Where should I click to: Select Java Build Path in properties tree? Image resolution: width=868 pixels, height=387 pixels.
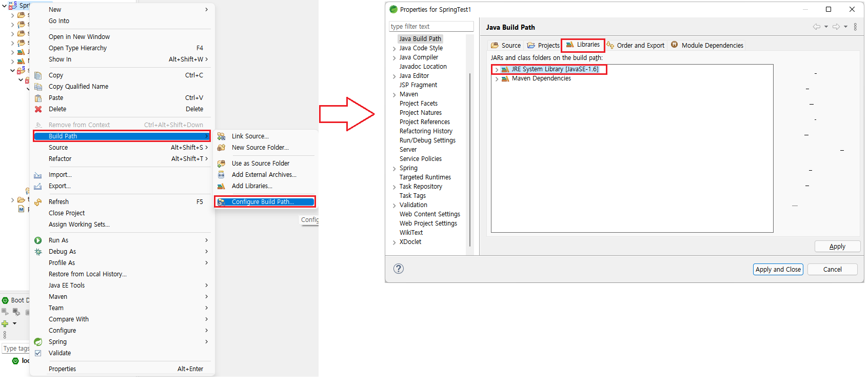coord(420,39)
